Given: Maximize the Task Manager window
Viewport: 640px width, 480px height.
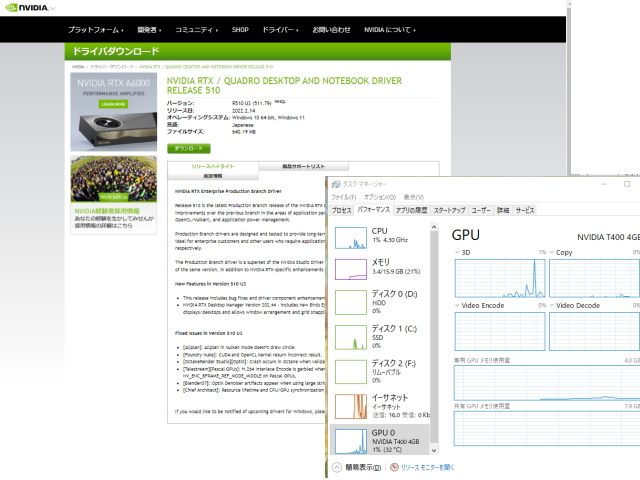Looking at the screenshot, I should (627, 184).
